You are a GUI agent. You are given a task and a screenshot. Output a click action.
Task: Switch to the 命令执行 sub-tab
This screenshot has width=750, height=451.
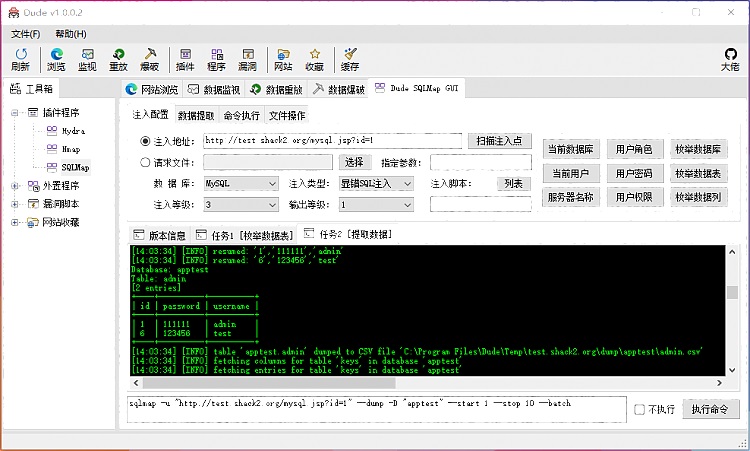click(x=242, y=115)
